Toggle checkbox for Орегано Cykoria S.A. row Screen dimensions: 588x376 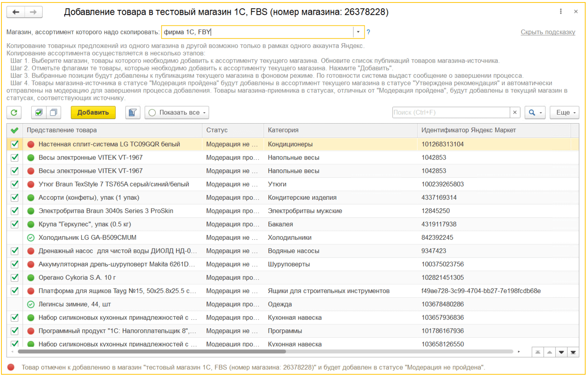point(15,278)
